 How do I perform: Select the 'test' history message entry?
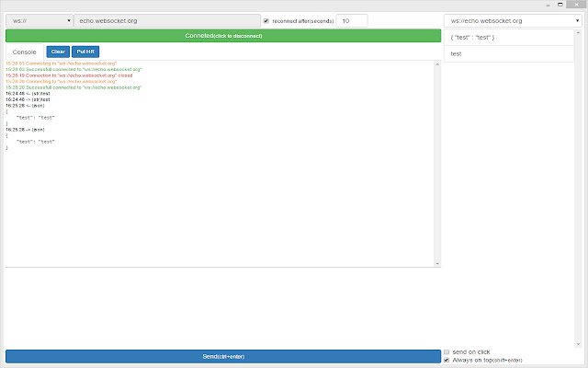pyautogui.click(x=509, y=53)
